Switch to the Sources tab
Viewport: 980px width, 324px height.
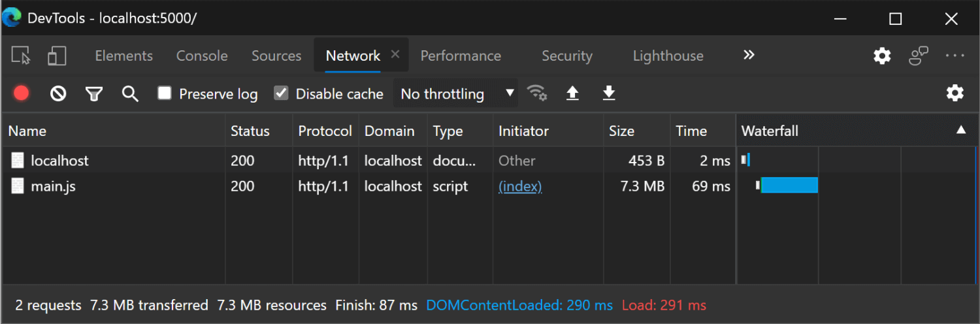tap(276, 56)
